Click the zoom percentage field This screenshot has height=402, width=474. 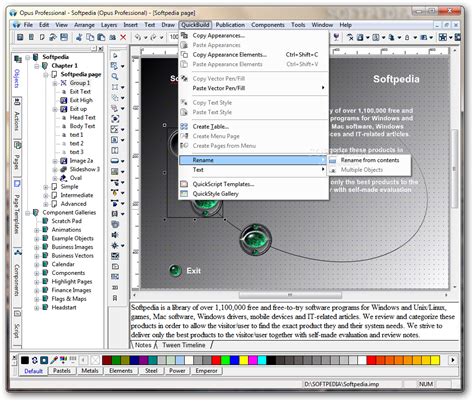tap(174, 37)
